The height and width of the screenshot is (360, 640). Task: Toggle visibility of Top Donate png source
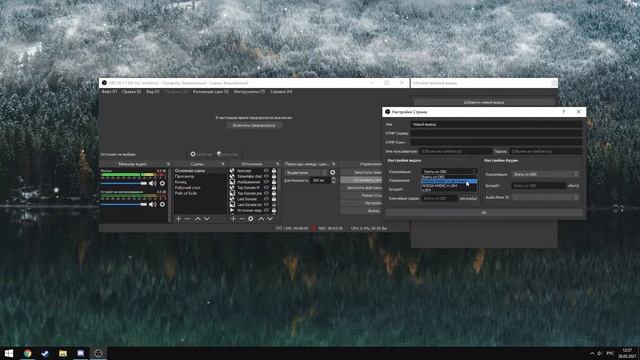[266, 193]
